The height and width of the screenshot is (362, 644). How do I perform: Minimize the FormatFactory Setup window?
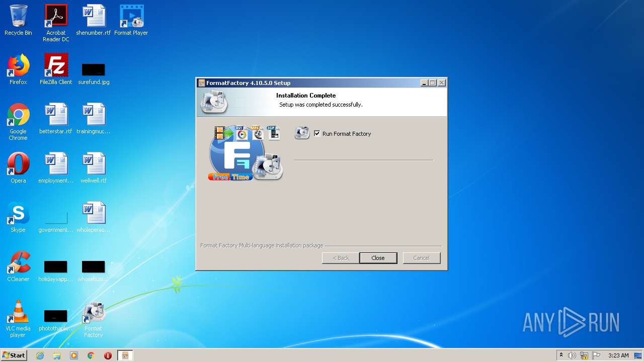(424, 83)
